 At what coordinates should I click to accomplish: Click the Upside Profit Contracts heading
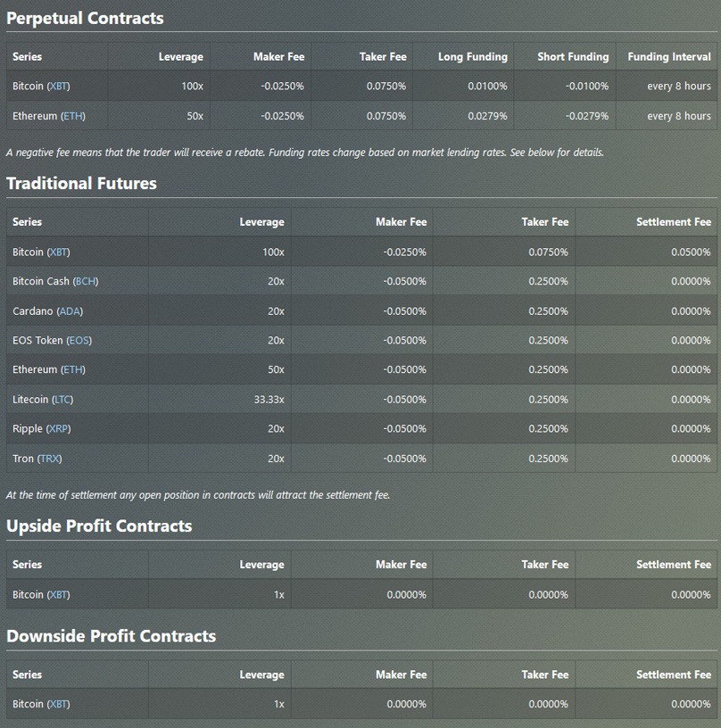pos(99,526)
